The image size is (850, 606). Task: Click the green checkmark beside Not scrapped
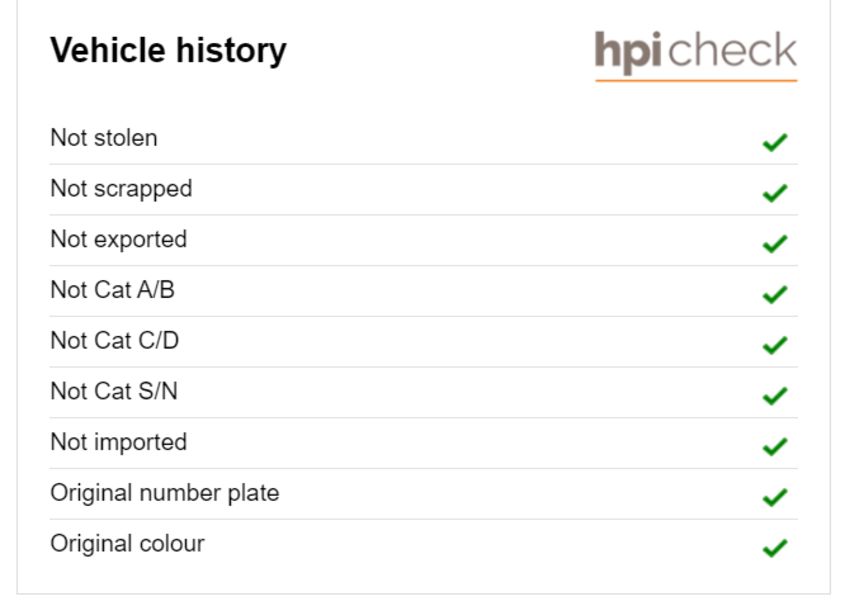coord(775,193)
